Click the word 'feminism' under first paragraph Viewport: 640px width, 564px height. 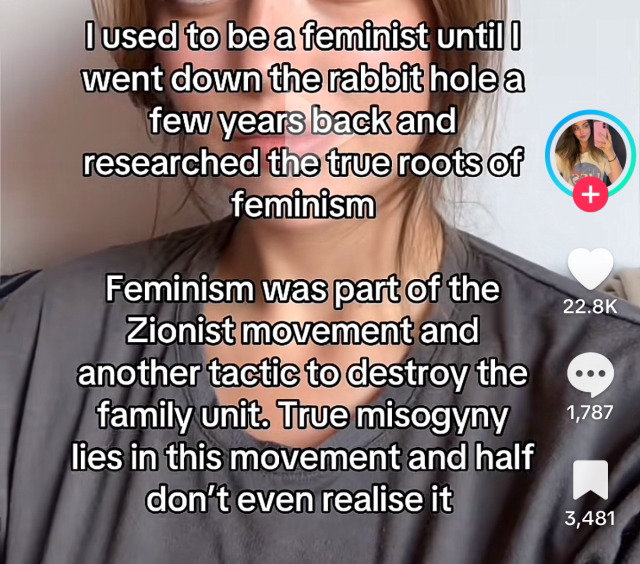(303, 206)
